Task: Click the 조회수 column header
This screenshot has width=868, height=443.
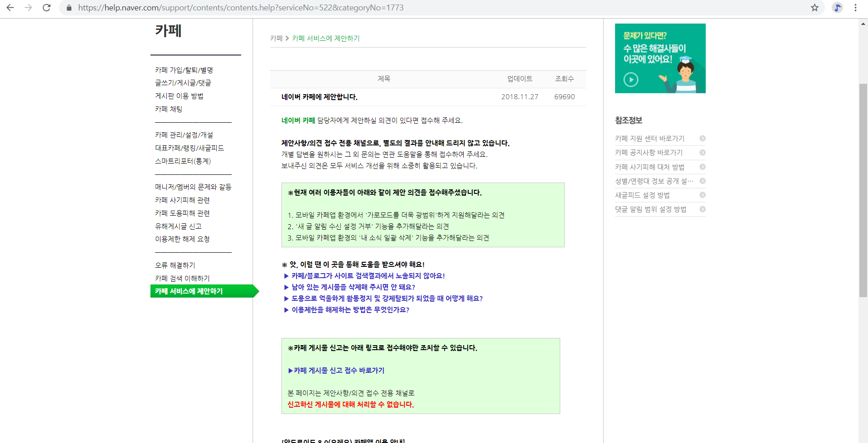Action: (564, 79)
